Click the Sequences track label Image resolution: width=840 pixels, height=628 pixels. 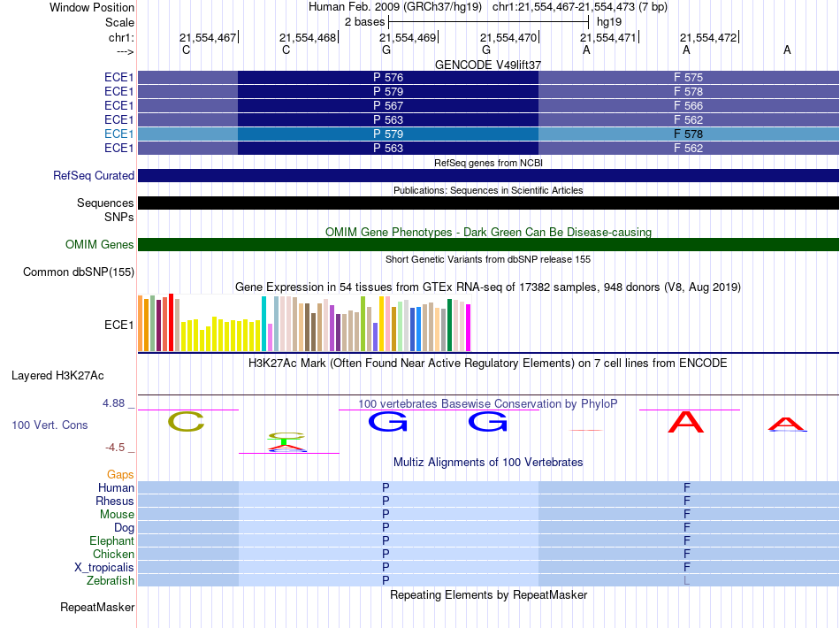point(105,203)
